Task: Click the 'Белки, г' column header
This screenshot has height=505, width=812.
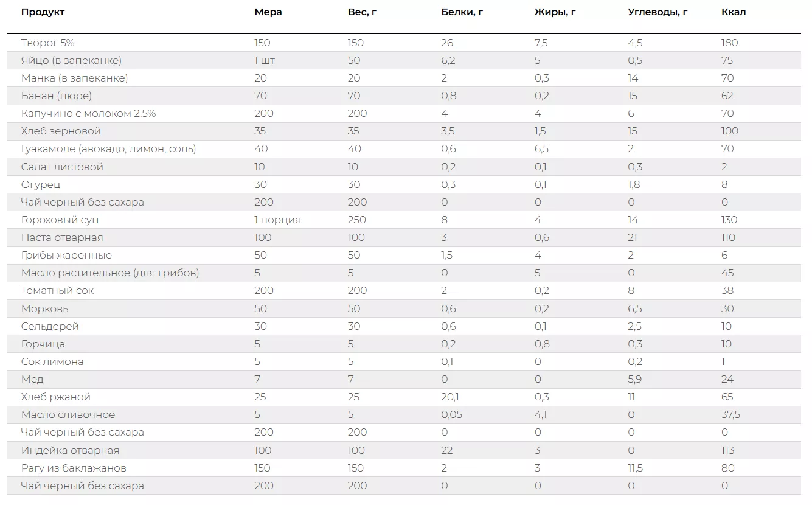Action: pyautogui.click(x=462, y=12)
